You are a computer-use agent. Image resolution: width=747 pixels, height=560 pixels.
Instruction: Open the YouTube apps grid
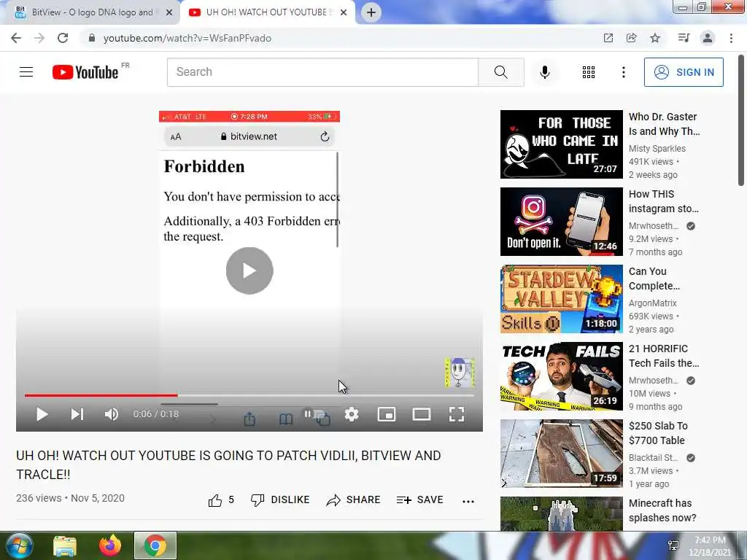coord(589,72)
